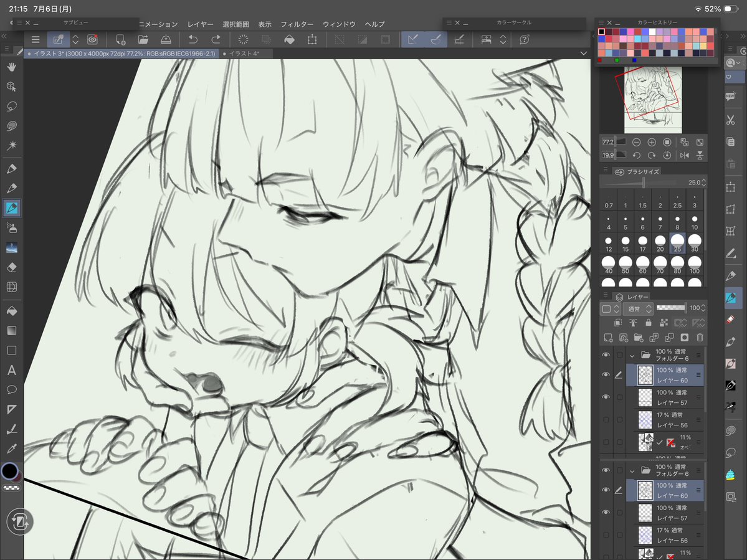Image resolution: width=747 pixels, height=560 pixels.
Task: Select brush size preset 30
Action: (x=695, y=243)
